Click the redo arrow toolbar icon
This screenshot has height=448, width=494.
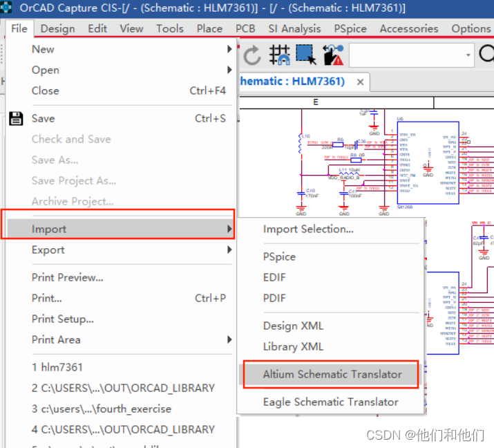(252, 55)
